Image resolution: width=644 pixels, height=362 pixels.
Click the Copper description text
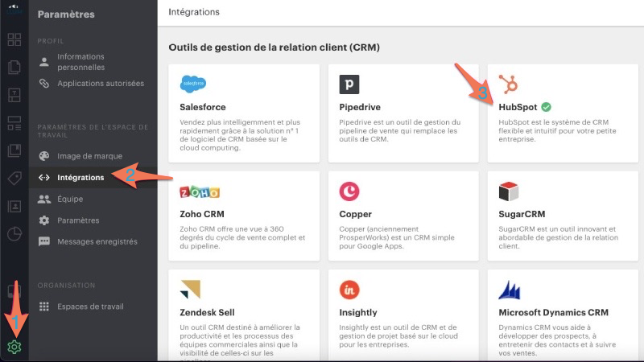(x=397, y=237)
